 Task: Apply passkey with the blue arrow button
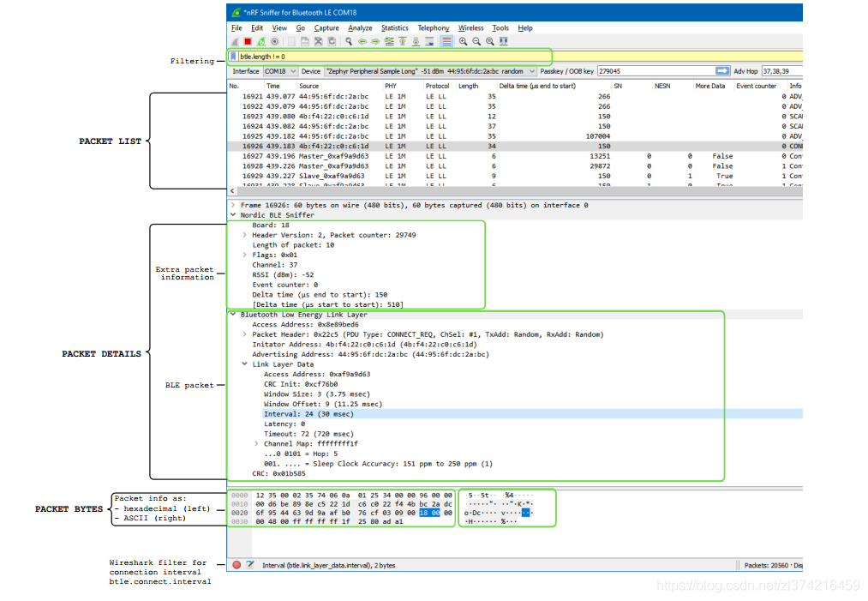click(721, 71)
